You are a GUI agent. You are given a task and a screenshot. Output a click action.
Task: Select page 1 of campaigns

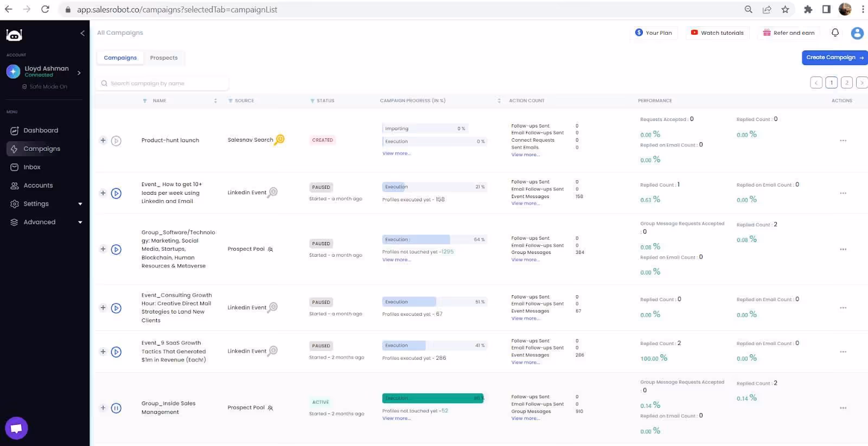click(832, 82)
